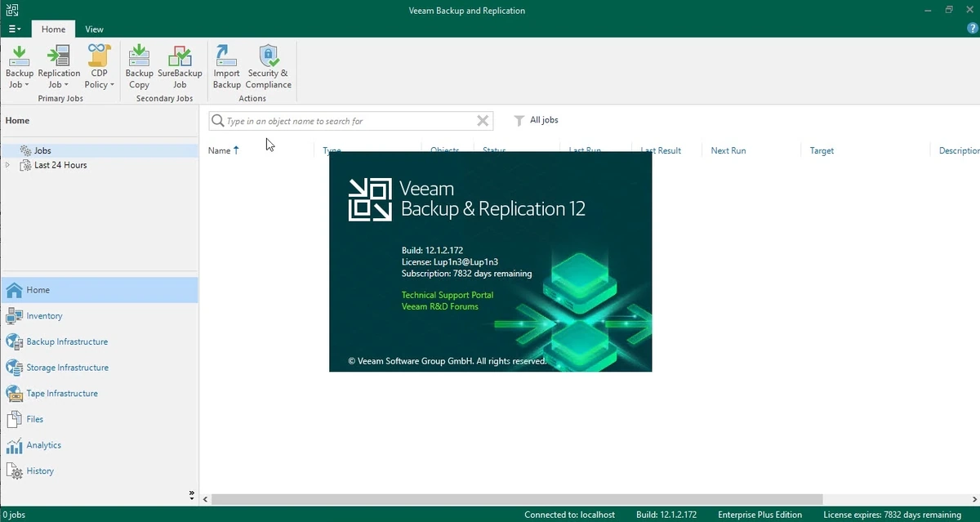Select Jobs in the tree
This screenshot has height=522, width=980.
(x=42, y=150)
